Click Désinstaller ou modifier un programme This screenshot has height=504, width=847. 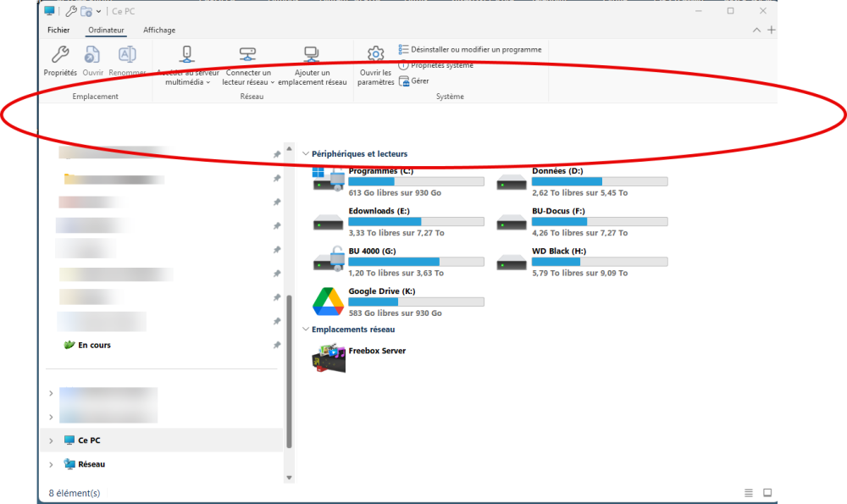point(470,50)
